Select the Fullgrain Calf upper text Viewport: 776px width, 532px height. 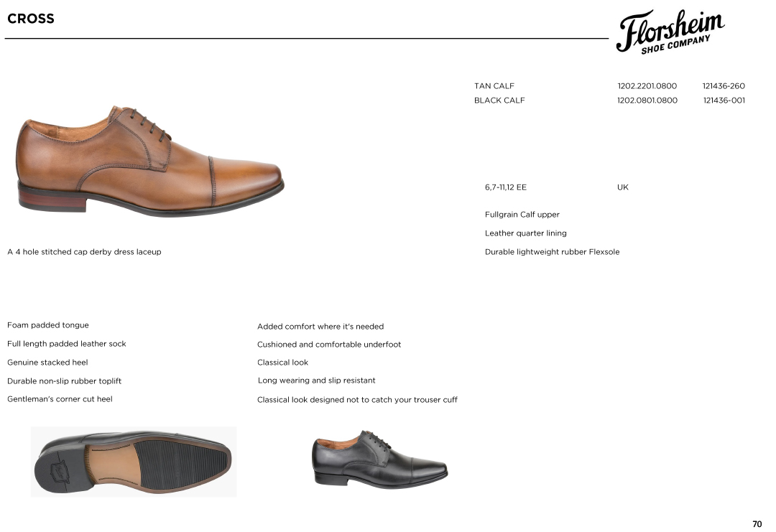tap(522, 215)
